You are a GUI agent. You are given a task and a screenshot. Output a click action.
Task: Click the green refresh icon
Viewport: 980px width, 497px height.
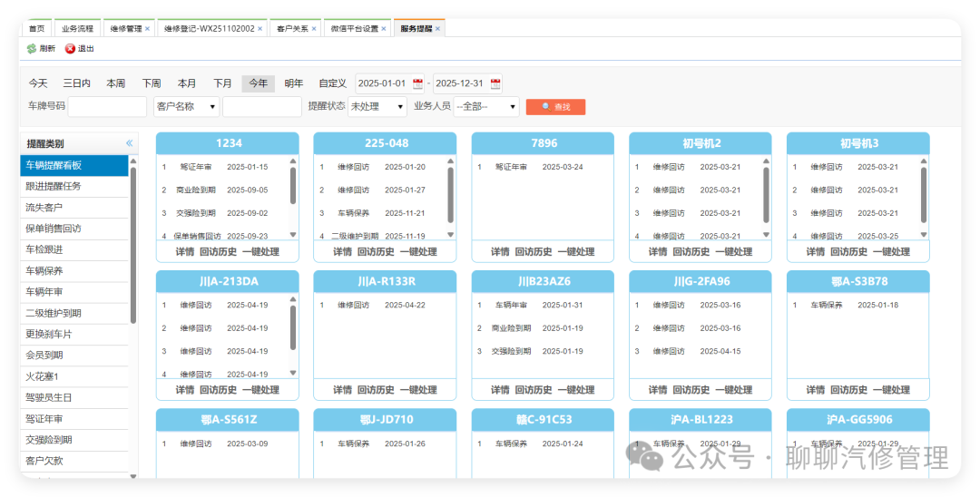pyautogui.click(x=31, y=49)
